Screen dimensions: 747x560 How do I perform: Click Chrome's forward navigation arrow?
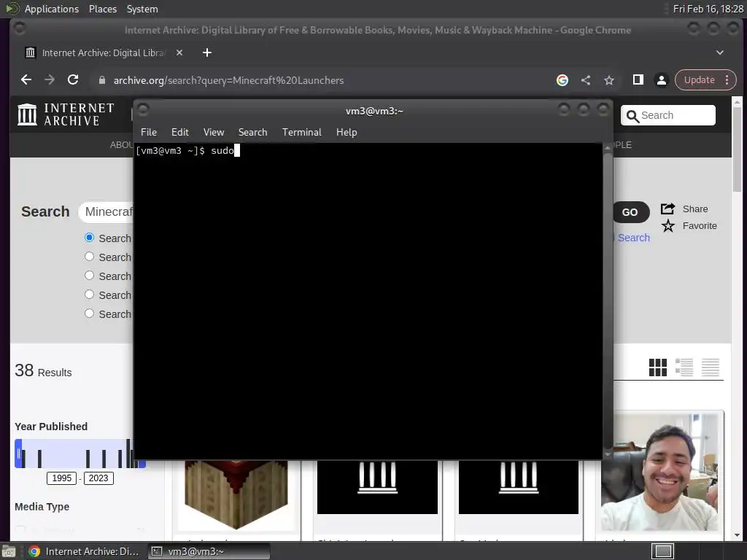click(x=50, y=80)
